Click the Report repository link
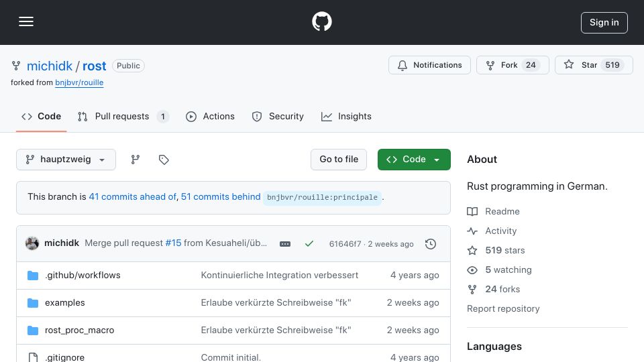 click(503, 308)
